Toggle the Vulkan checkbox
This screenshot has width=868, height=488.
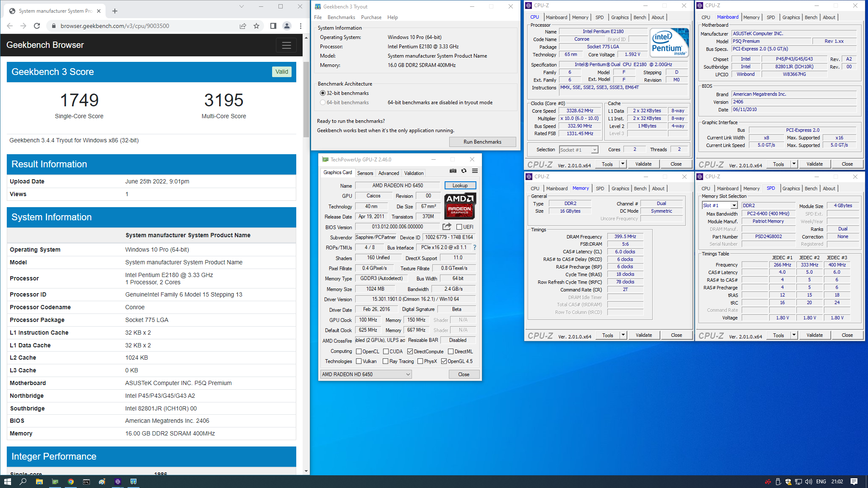(359, 361)
